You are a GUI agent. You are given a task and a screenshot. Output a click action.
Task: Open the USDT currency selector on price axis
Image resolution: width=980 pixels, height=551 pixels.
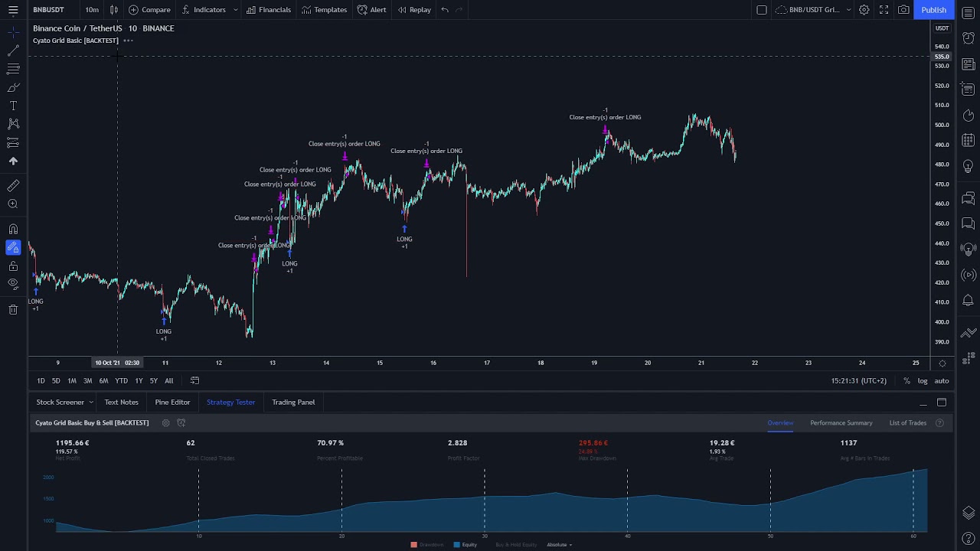pyautogui.click(x=942, y=28)
